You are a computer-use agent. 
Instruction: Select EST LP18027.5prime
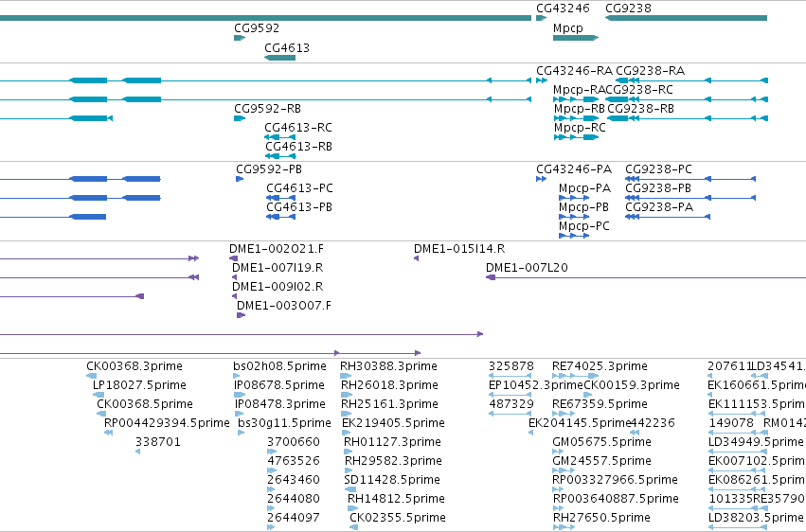click(x=139, y=385)
